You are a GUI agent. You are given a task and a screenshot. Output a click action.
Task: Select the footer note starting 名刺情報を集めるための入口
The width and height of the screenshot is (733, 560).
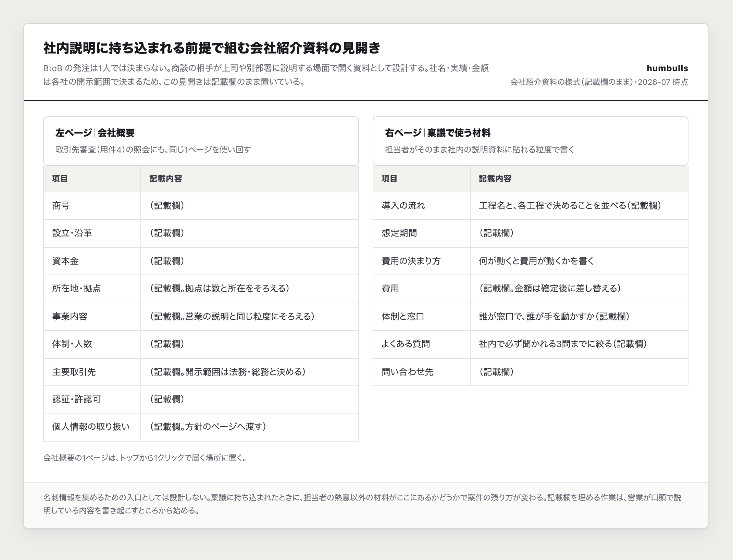362,504
